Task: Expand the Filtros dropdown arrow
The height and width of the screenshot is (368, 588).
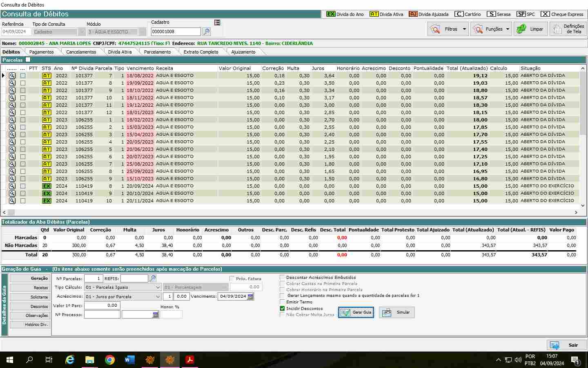Action: pos(464,29)
